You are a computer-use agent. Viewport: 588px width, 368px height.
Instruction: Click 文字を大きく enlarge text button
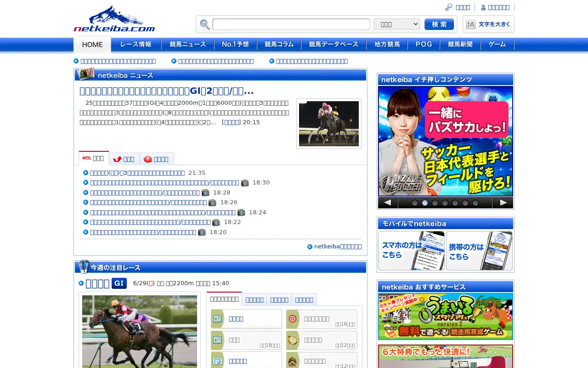[488, 24]
